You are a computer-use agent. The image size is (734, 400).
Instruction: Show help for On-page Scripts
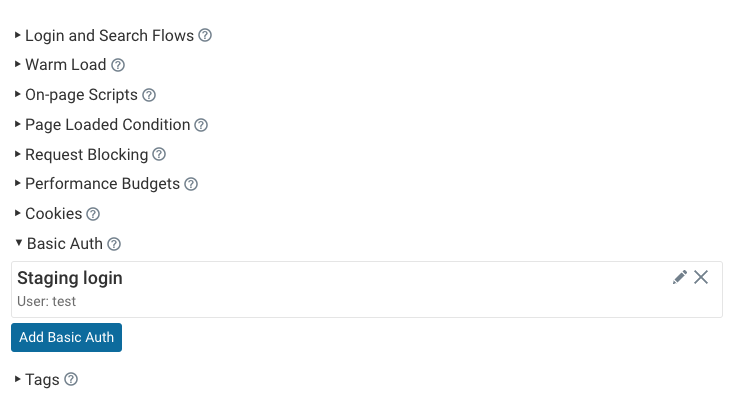pos(149,95)
